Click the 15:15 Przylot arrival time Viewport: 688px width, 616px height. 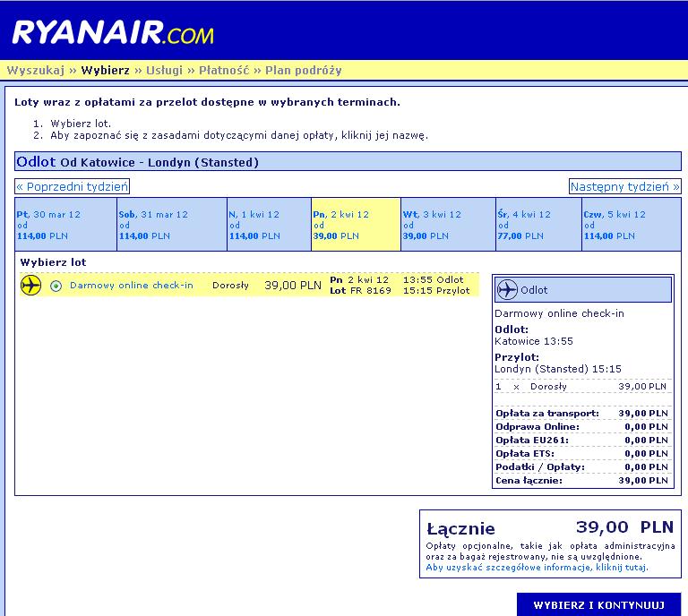(x=436, y=291)
